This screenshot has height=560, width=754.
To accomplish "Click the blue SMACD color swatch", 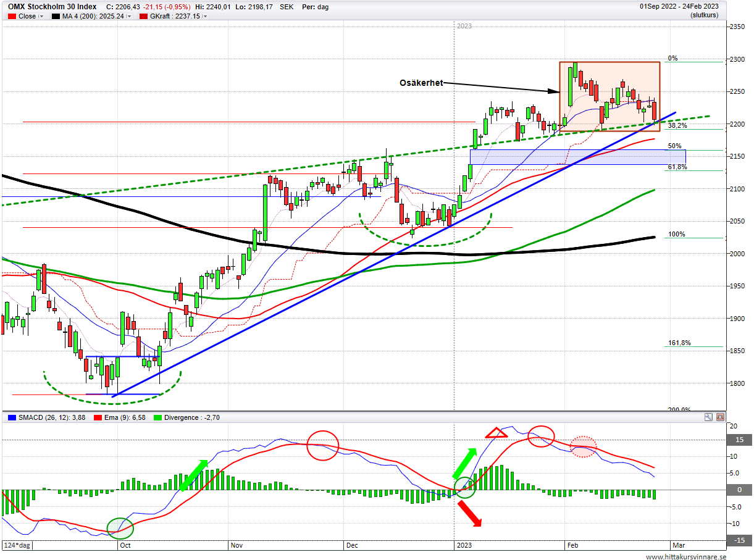I will tap(12, 417).
